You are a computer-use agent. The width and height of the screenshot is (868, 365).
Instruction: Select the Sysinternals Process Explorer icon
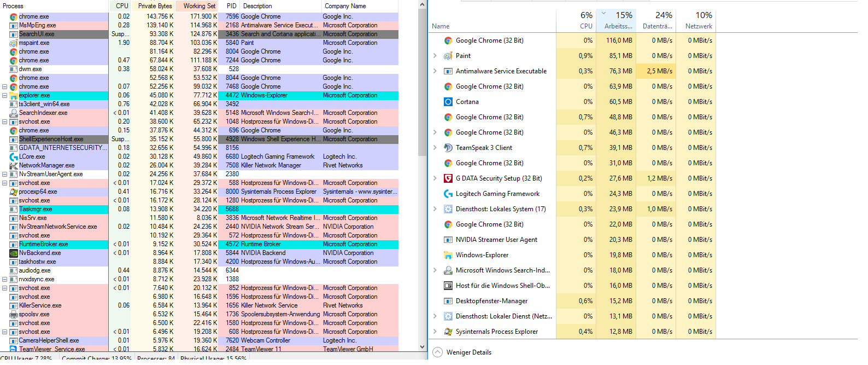448,332
